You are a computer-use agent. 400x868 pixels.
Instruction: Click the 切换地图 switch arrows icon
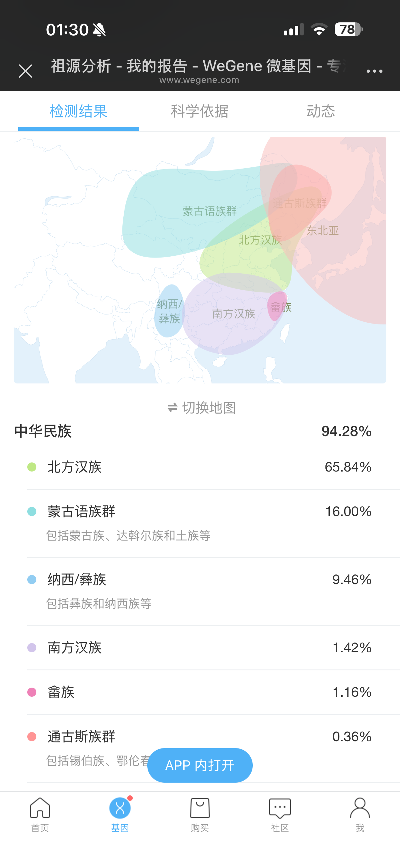pyautogui.click(x=173, y=408)
